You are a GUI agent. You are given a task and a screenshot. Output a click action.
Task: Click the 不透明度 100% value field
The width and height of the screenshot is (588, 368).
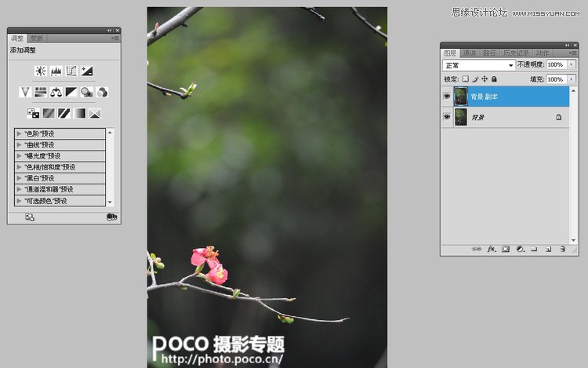point(557,64)
